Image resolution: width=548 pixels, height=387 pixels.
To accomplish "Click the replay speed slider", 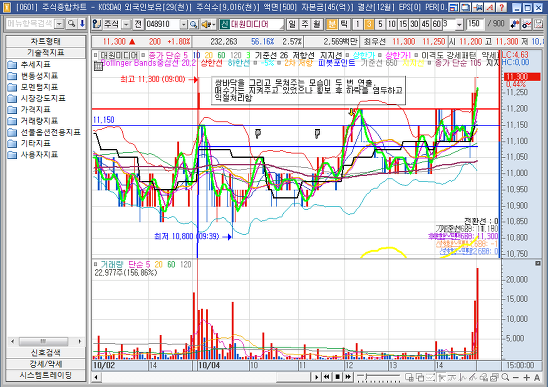I will click(x=378, y=377).
